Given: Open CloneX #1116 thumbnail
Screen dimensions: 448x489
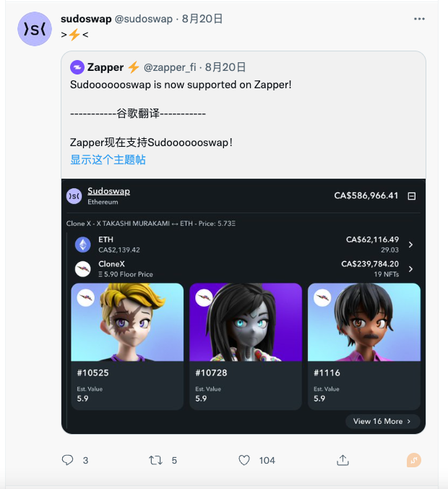Looking at the screenshot, I should pos(364,322).
